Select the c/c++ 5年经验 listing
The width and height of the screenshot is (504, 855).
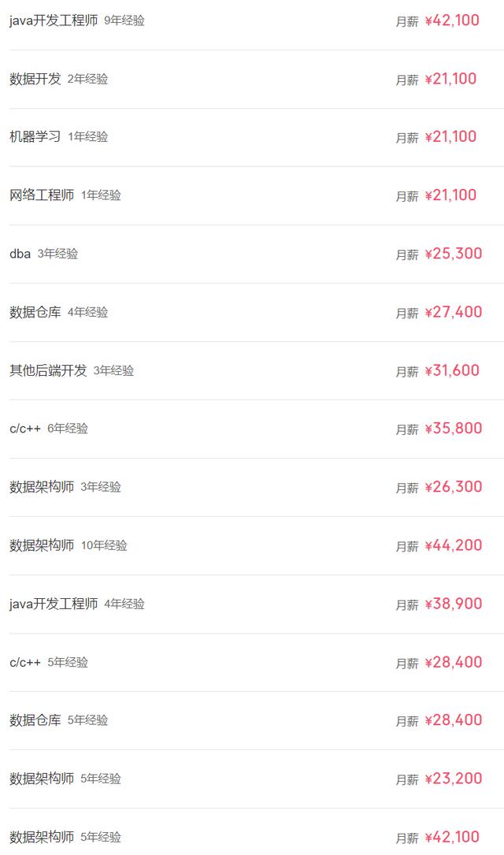(25, 662)
